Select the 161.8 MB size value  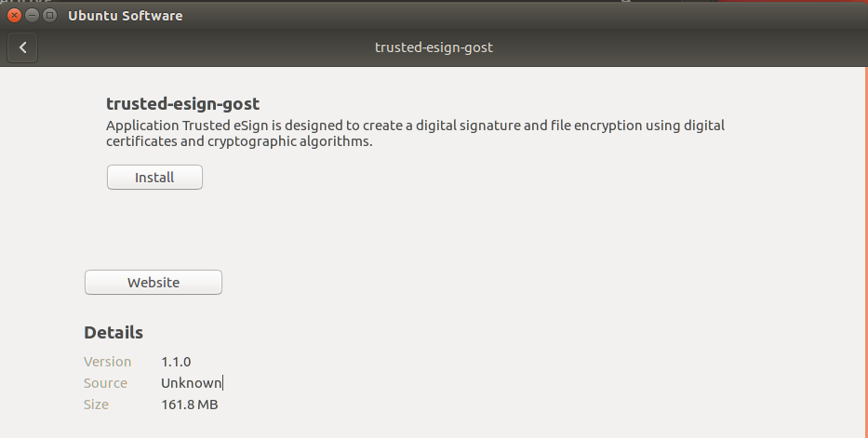click(190, 405)
